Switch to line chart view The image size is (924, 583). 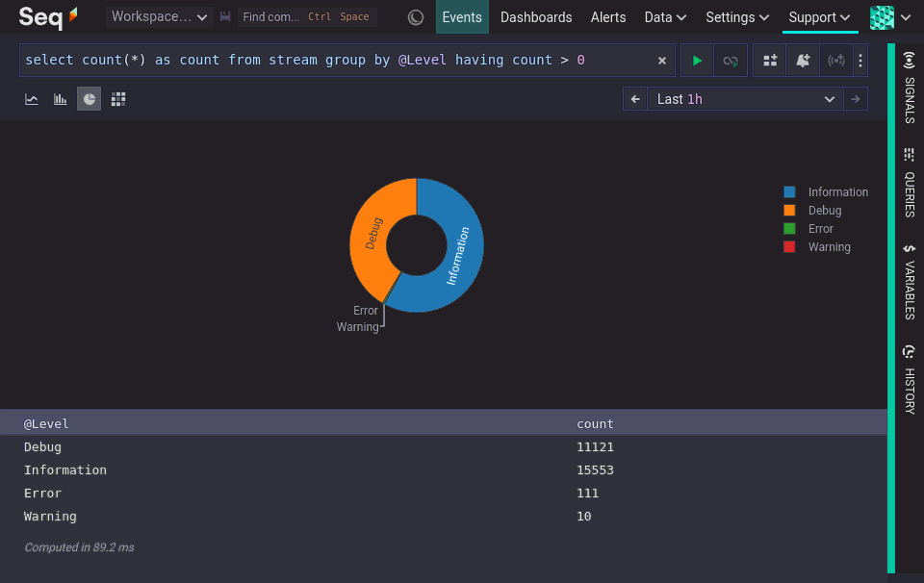pyautogui.click(x=32, y=99)
